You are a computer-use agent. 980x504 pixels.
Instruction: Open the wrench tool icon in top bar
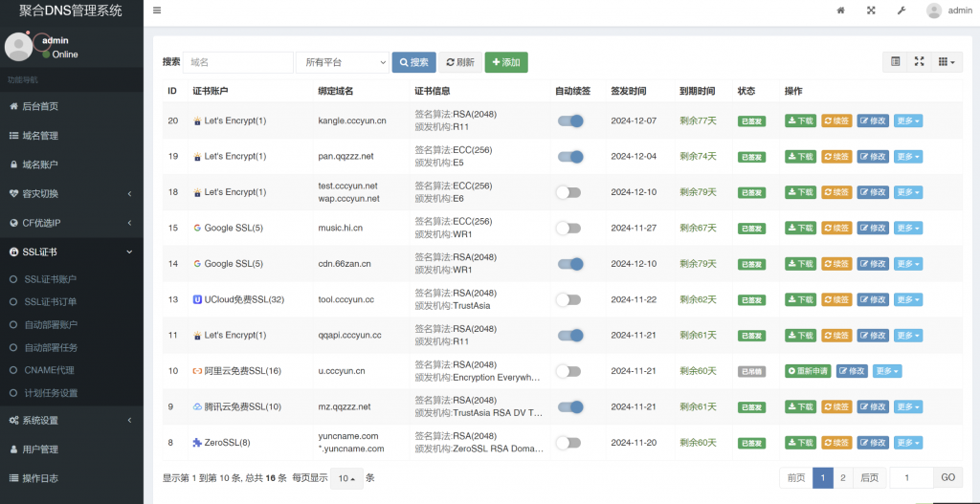pyautogui.click(x=902, y=10)
